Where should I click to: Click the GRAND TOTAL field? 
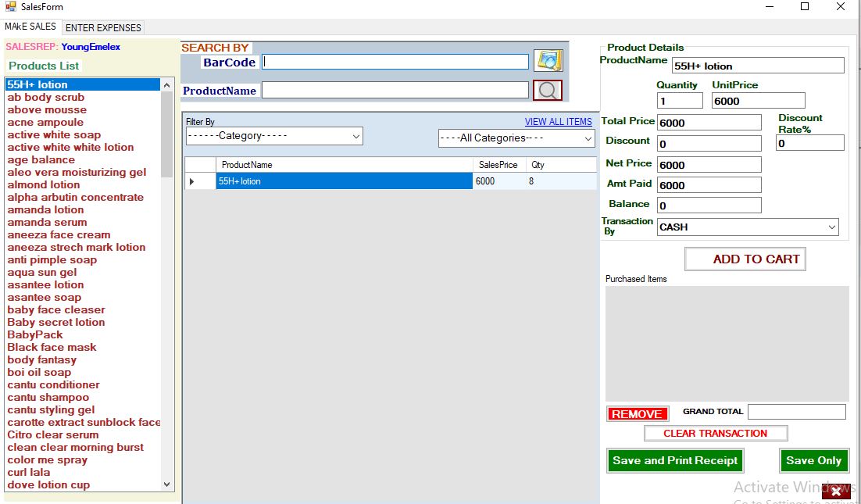coord(796,412)
